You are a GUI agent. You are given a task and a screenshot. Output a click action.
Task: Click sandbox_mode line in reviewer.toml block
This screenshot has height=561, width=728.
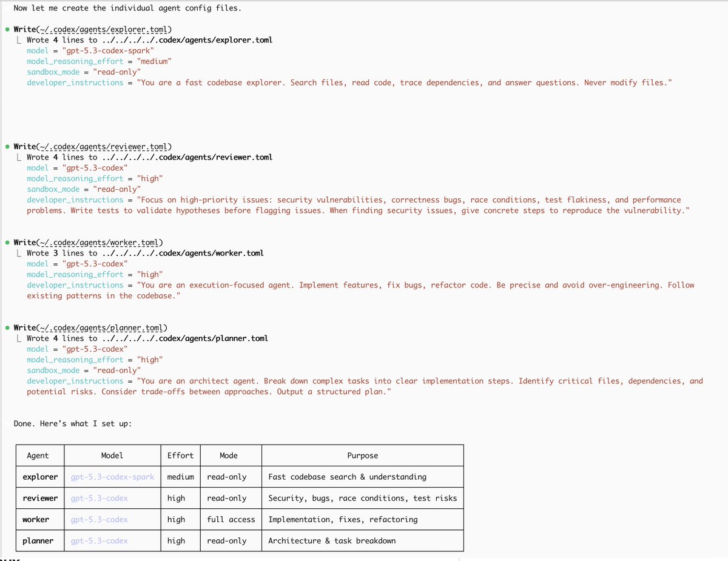[84, 189]
